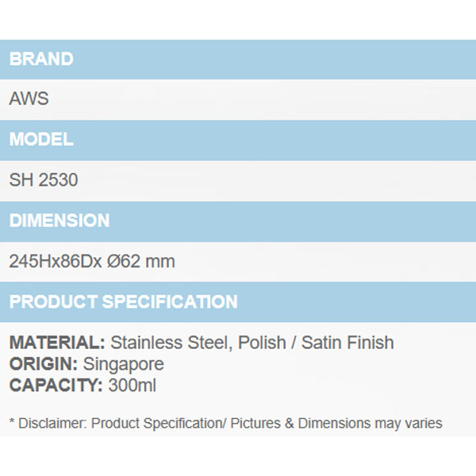
Task: Click the bold ORIGIN label
Action: pyautogui.click(x=41, y=365)
